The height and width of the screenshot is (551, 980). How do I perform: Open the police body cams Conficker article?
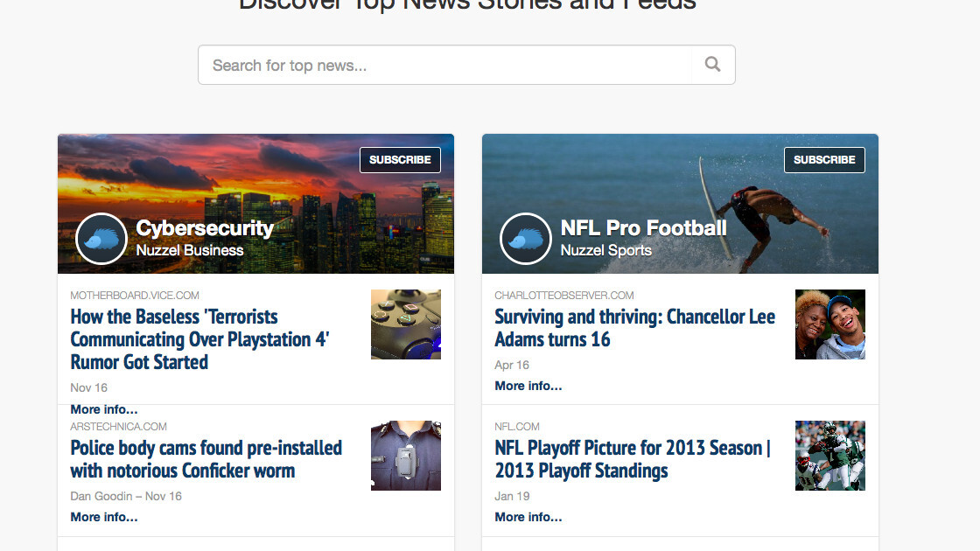pyautogui.click(x=206, y=459)
